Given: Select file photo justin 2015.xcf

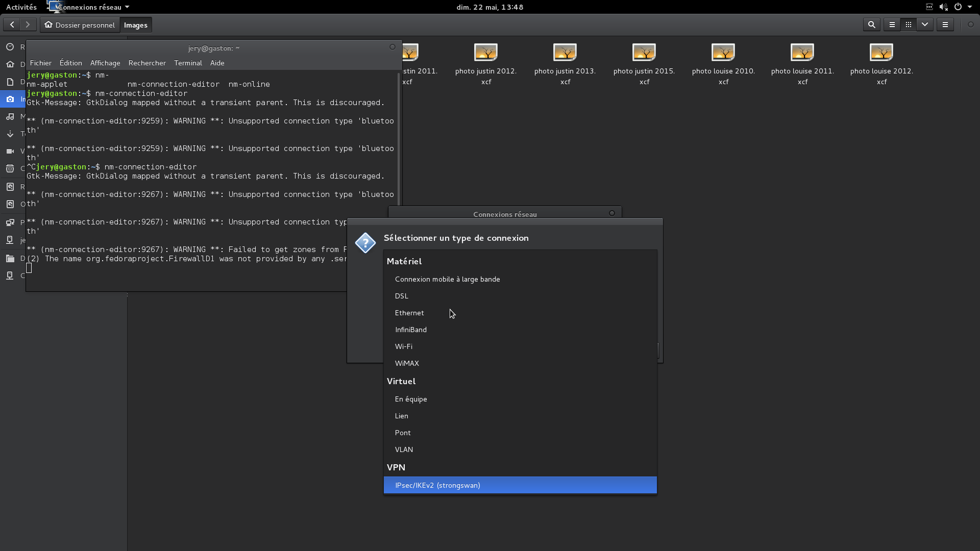Looking at the screenshot, I should (x=644, y=64).
